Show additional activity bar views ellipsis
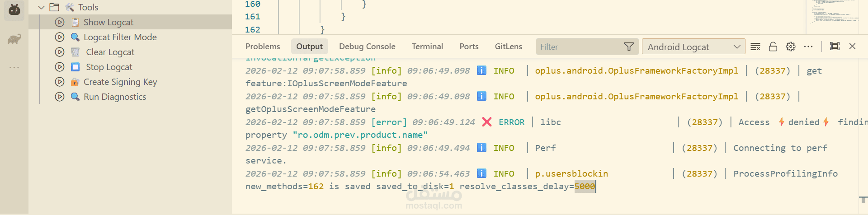868x215 pixels. [14, 67]
